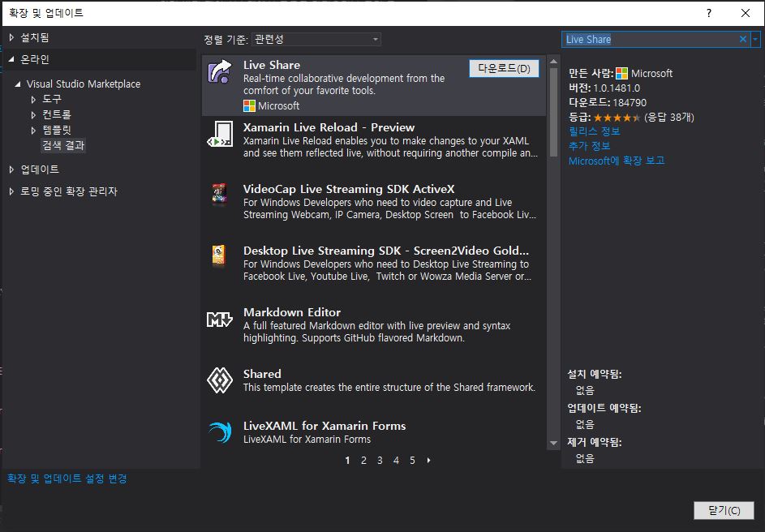Expand the 로밍 중인 확장 관리자 category
The height and width of the screenshot is (532, 765).
11,191
